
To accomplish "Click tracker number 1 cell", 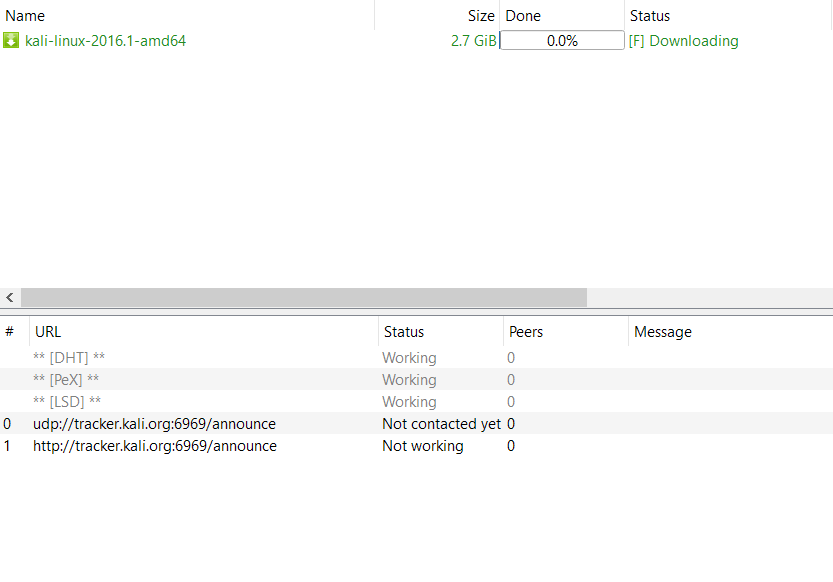I will click(7, 446).
